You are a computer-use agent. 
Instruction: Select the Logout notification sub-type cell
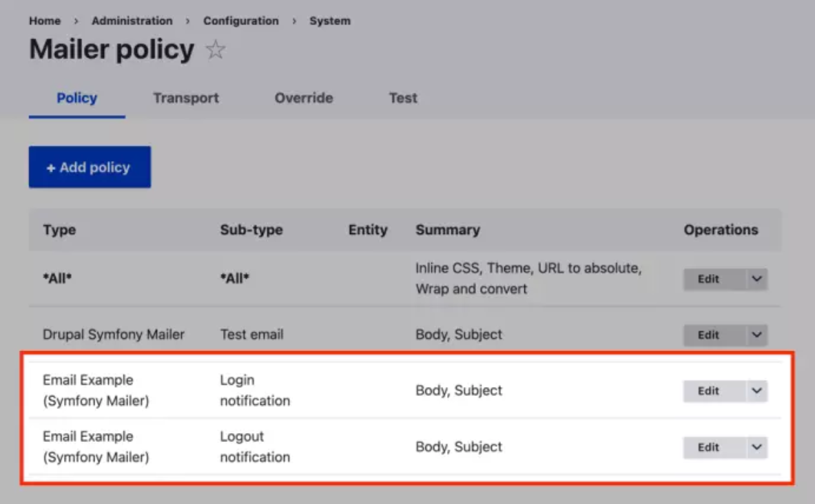tap(255, 446)
